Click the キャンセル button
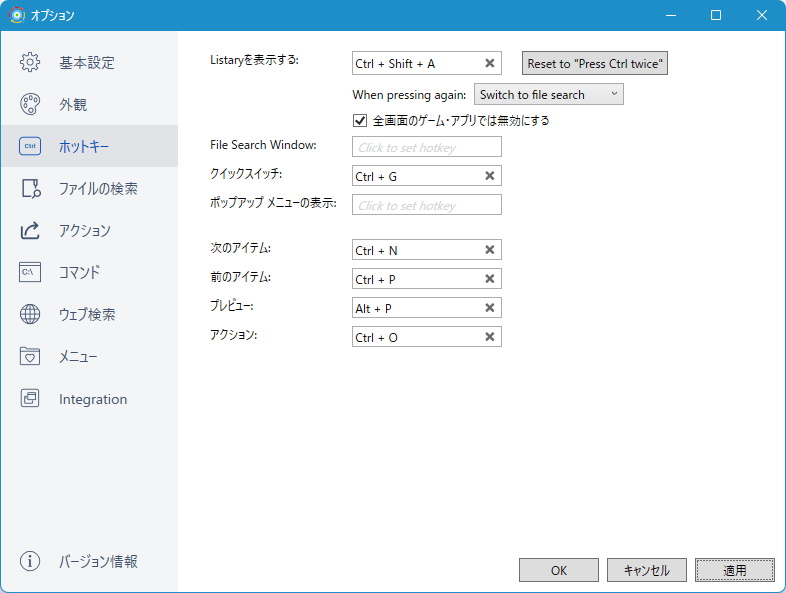 pos(647,570)
